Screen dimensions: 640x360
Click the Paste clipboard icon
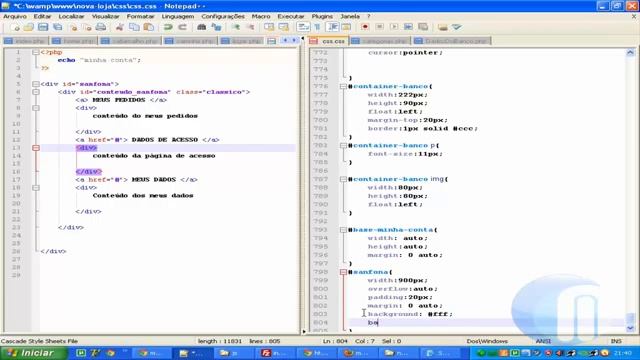149,27
